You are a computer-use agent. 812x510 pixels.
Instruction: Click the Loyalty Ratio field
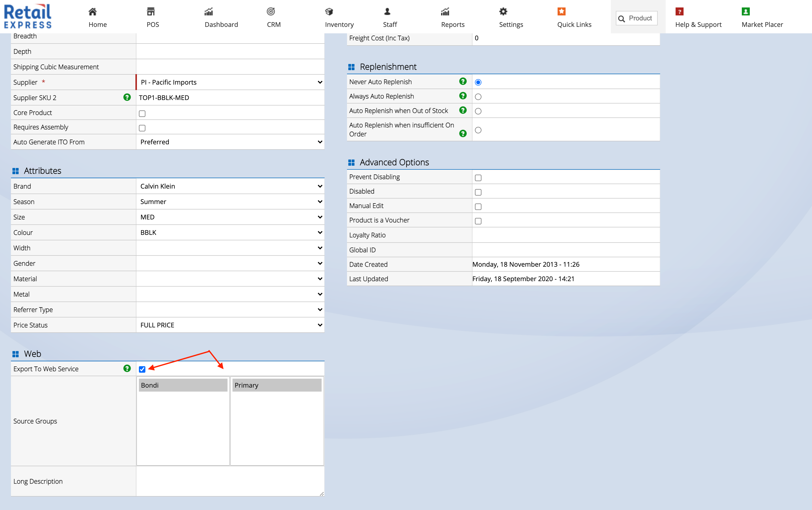pyautogui.click(x=566, y=235)
